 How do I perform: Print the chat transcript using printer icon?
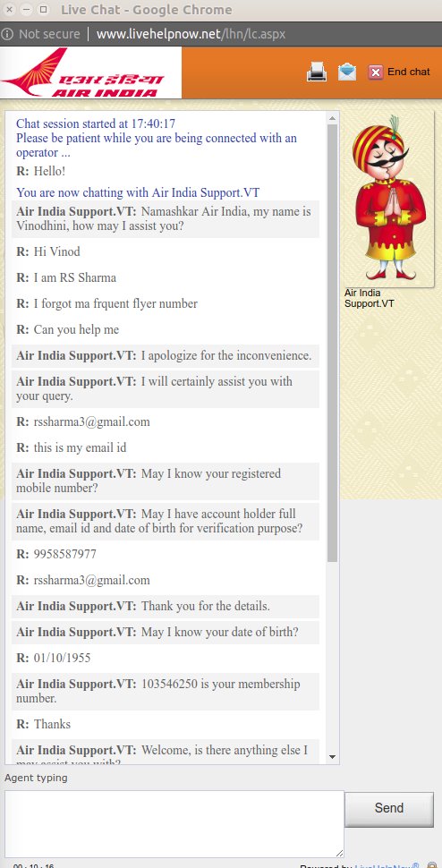pos(317,72)
